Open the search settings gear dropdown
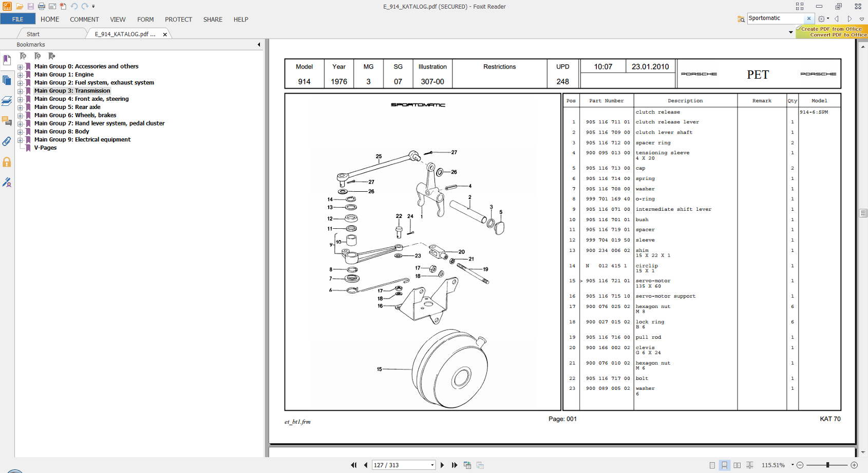 click(x=823, y=19)
